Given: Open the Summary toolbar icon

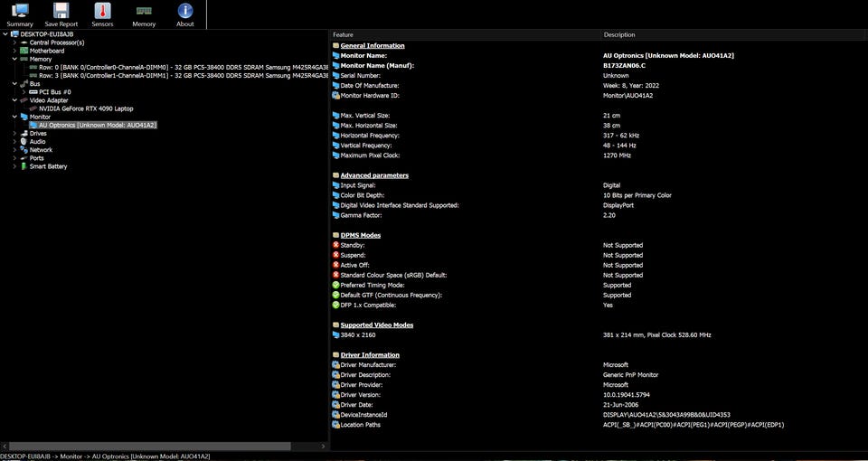Looking at the screenshot, I should coord(20,11).
